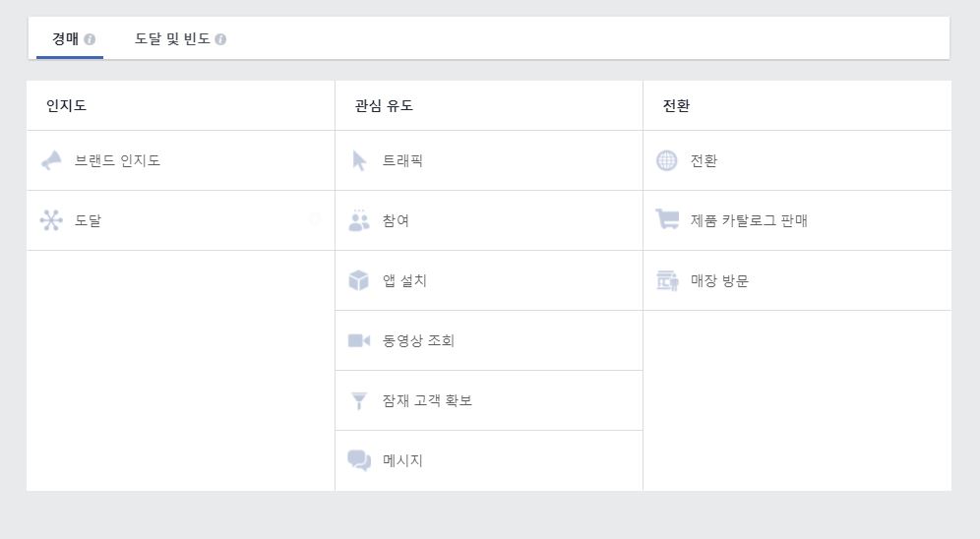Click the globe icon next to 전환
Image resolution: width=980 pixels, height=539 pixels.
[667, 160]
